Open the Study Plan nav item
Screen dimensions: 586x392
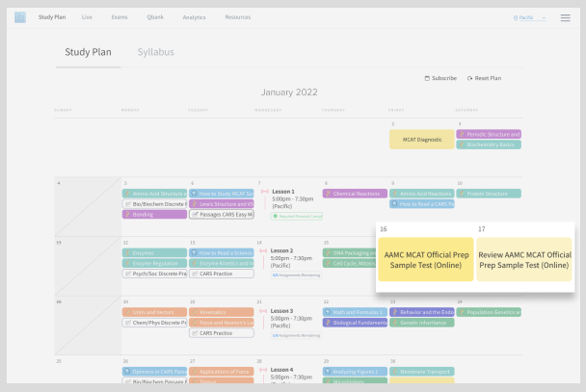(x=52, y=17)
